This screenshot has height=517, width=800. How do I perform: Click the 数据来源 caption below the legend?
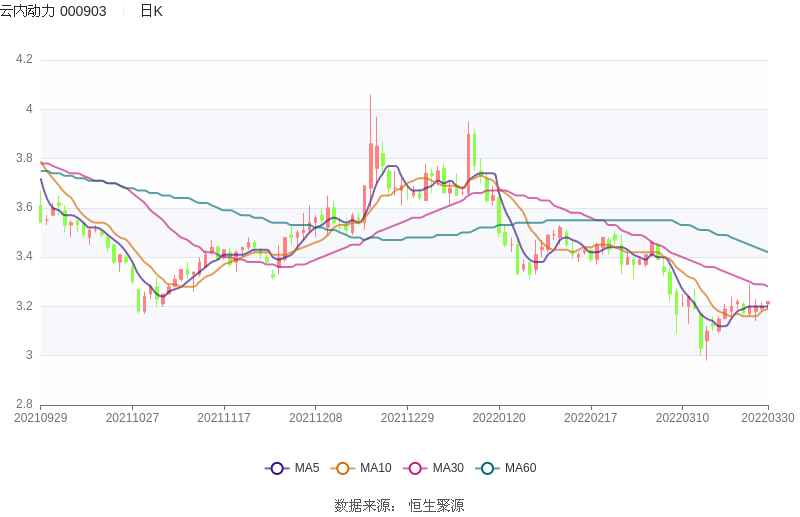click(x=360, y=505)
